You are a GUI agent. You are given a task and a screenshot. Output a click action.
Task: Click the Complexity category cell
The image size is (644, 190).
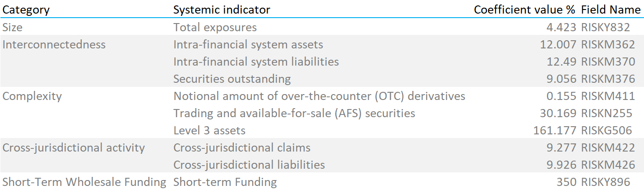tap(32, 96)
